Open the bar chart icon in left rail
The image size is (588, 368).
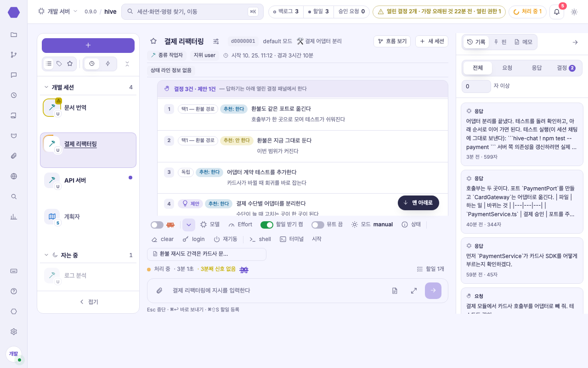pyautogui.click(x=14, y=217)
